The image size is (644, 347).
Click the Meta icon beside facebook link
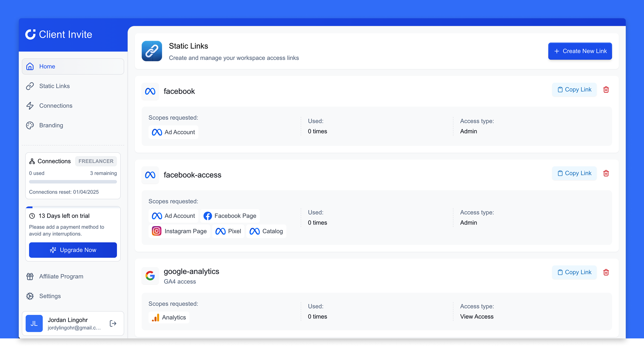point(150,91)
